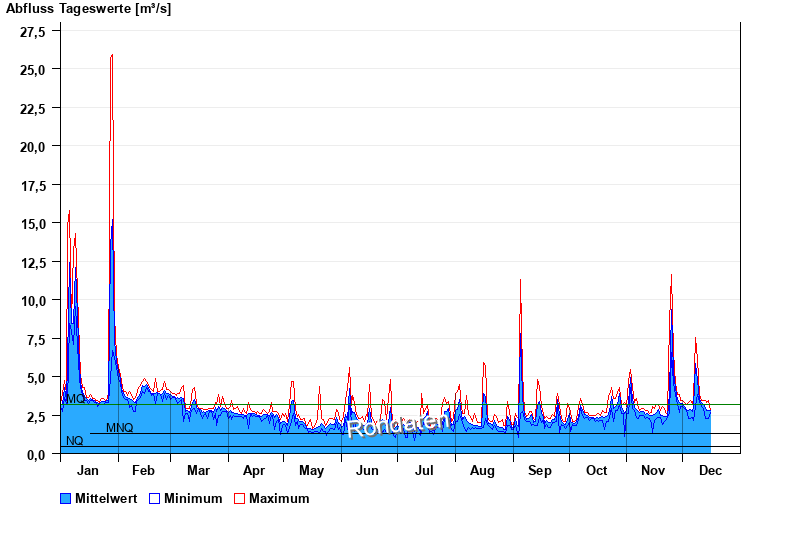Image resolution: width=800 pixels, height=550 pixels.
Task: Select the Minimum legend label
Action: point(193,498)
